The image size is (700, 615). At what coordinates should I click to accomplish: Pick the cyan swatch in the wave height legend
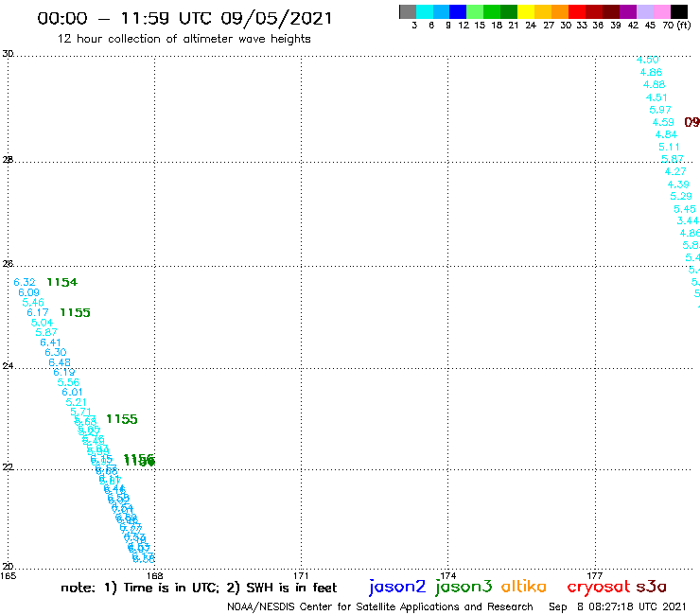tap(425, 11)
